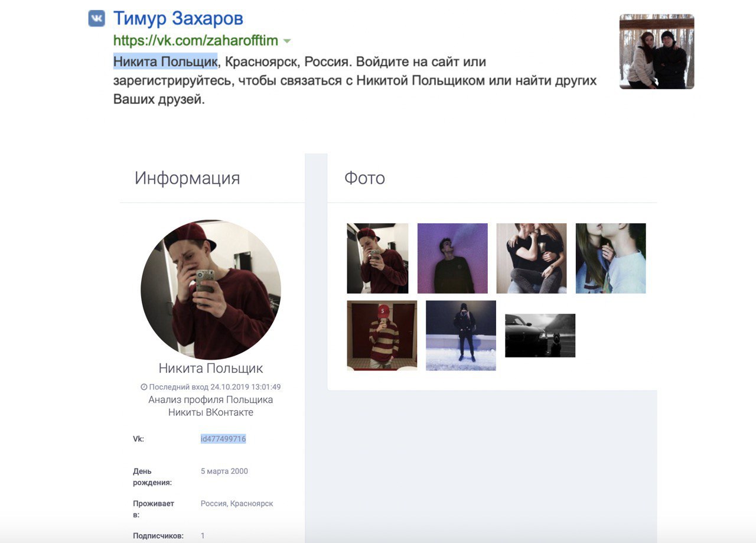The height and width of the screenshot is (543, 756).
Task: Open the photo of the couple hugging in black
Action: (x=532, y=258)
